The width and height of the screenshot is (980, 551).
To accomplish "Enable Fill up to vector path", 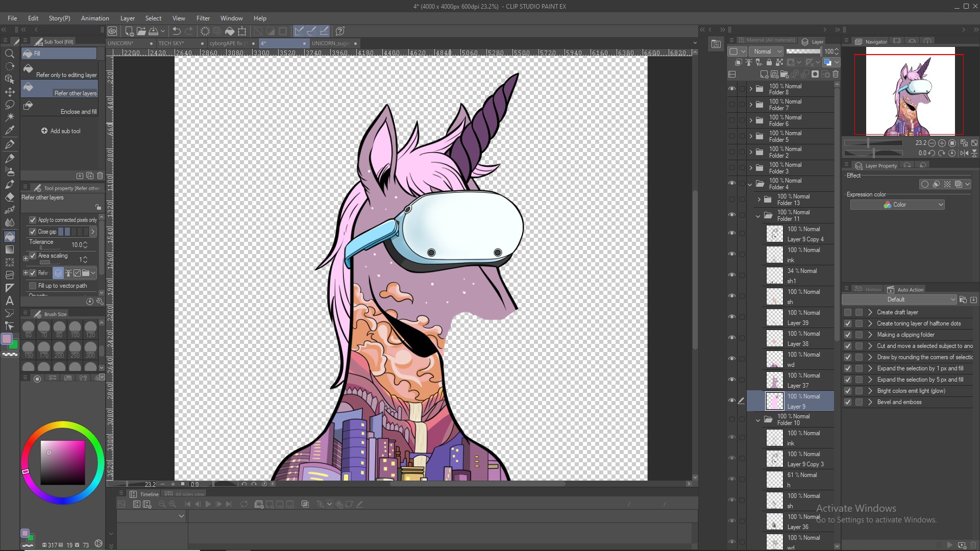I will pos(33,286).
